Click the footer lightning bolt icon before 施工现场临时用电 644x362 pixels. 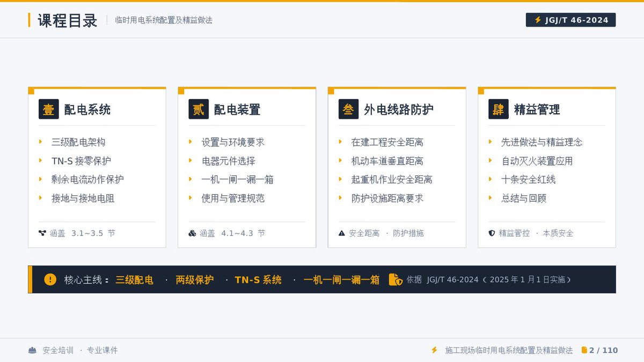tap(435, 350)
